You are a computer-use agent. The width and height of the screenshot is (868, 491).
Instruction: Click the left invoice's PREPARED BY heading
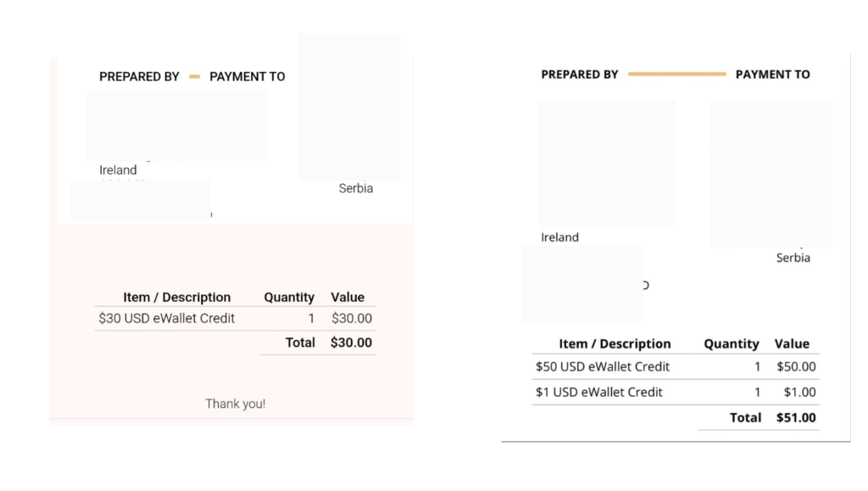click(x=139, y=77)
